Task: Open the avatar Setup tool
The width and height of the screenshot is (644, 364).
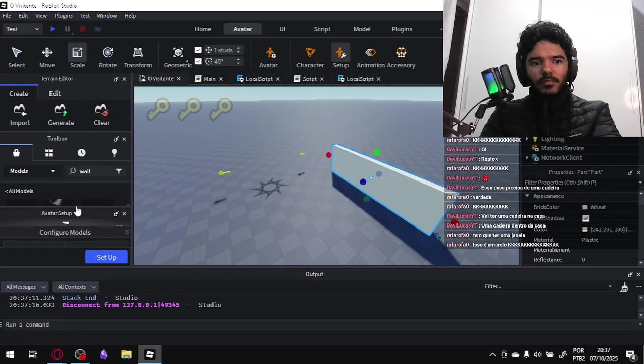Action: (x=341, y=57)
